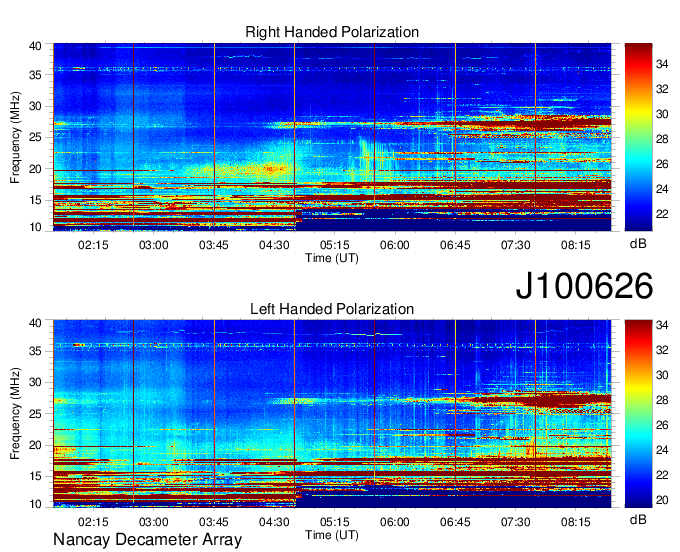Click the "20" frequency tick of the right-handed plot

(x=35, y=169)
